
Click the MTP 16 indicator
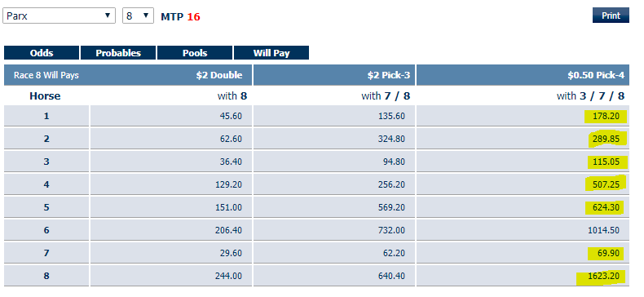180,17
